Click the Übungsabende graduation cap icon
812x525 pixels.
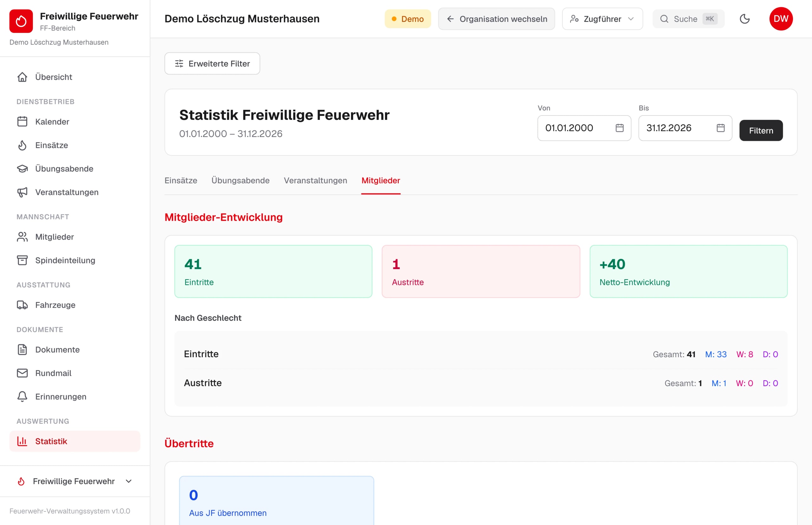coord(23,169)
